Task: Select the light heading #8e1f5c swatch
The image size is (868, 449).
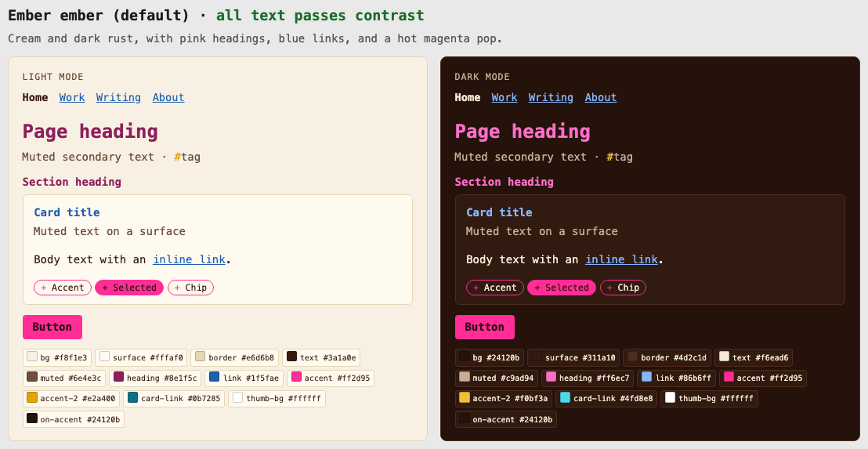Action: [x=155, y=378]
